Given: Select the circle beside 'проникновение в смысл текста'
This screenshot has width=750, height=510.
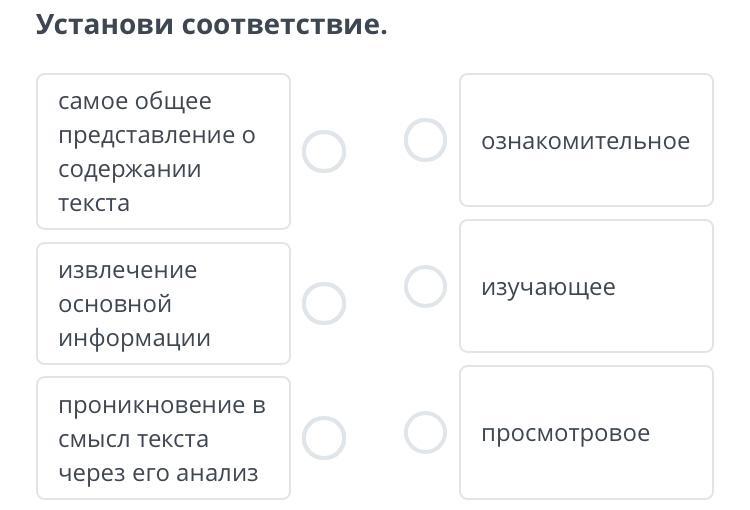Looking at the screenshot, I should pyautogui.click(x=324, y=437).
